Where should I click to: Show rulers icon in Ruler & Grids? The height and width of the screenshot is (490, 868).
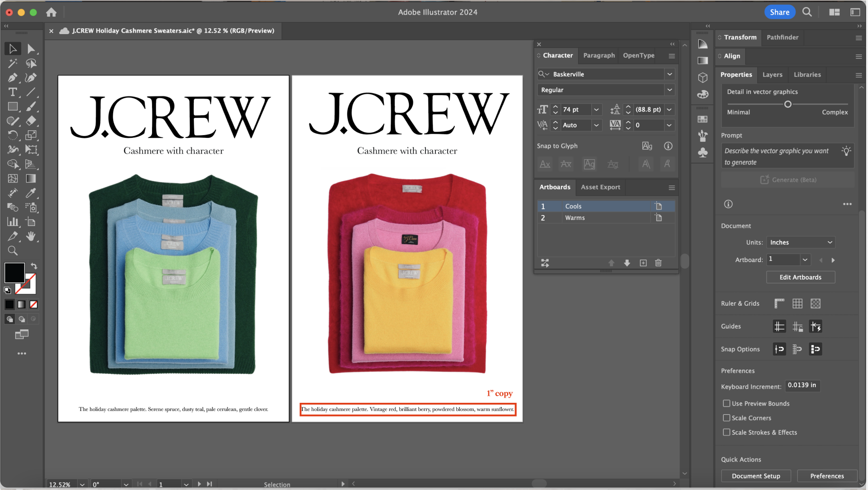pyautogui.click(x=779, y=303)
